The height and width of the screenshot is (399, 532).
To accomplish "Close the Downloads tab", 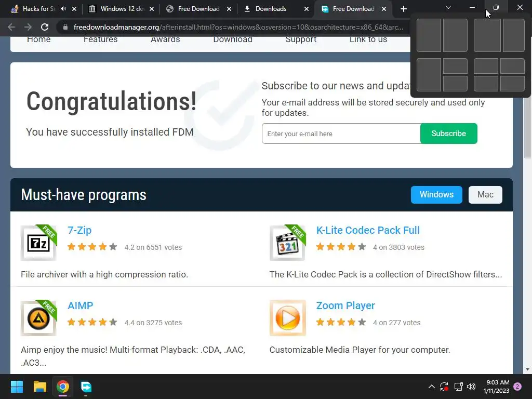I will click(x=307, y=9).
